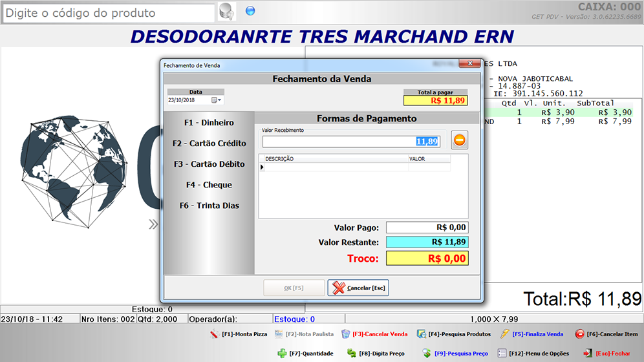Select F2 - Cartão Crédito payment
The width and height of the screenshot is (644, 362).
(209, 144)
